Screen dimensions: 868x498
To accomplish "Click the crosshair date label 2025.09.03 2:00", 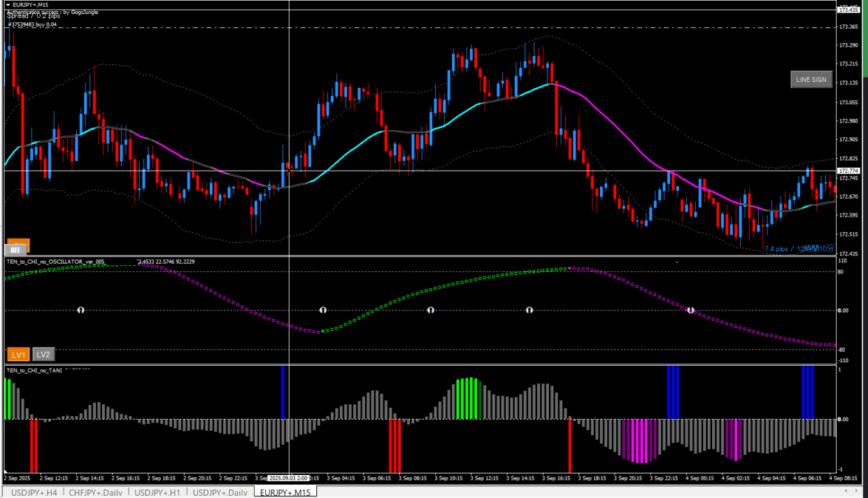I will pyautogui.click(x=290, y=478).
